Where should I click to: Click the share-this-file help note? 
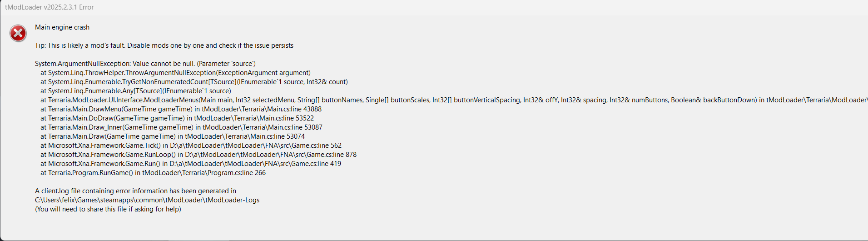coord(108,209)
